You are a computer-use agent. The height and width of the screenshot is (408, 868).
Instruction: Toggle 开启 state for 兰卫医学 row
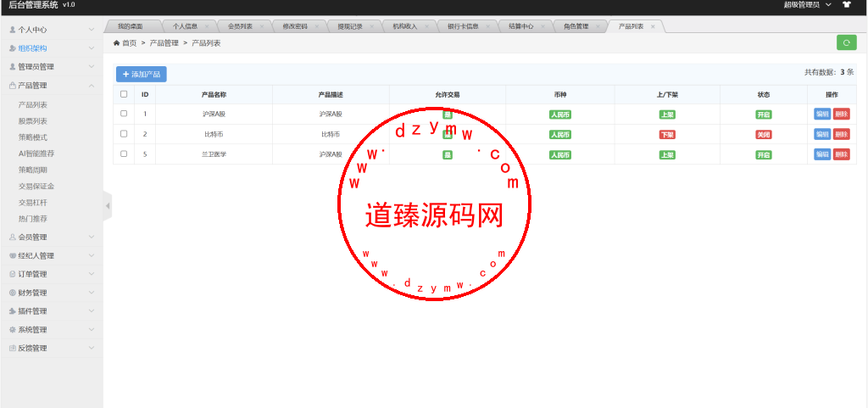[x=764, y=155]
